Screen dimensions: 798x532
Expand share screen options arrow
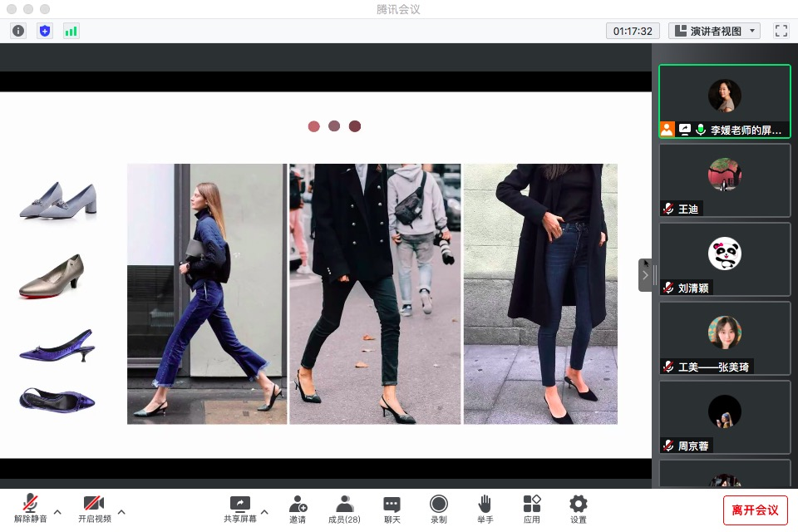point(264,511)
